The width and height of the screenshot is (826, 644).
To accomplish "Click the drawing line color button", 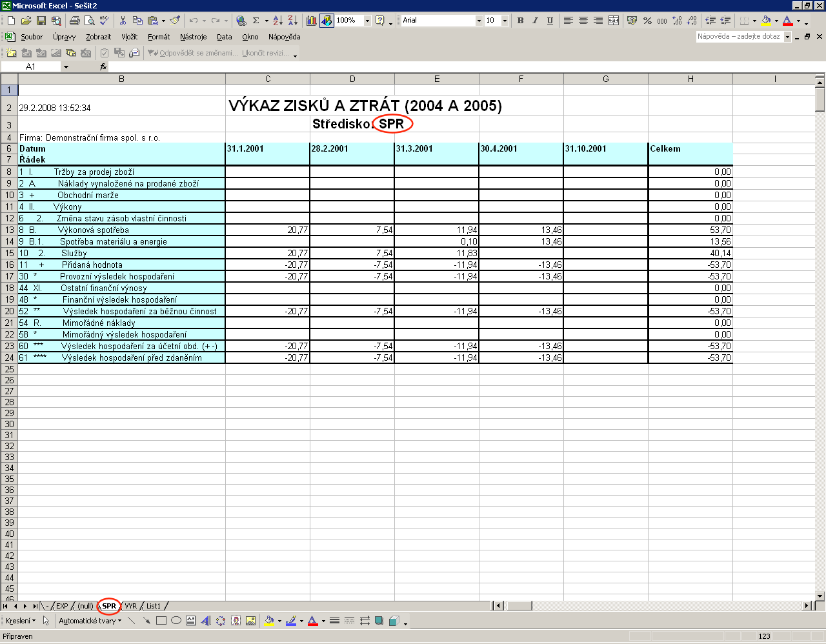I will pyautogui.click(x=291, y=621).
